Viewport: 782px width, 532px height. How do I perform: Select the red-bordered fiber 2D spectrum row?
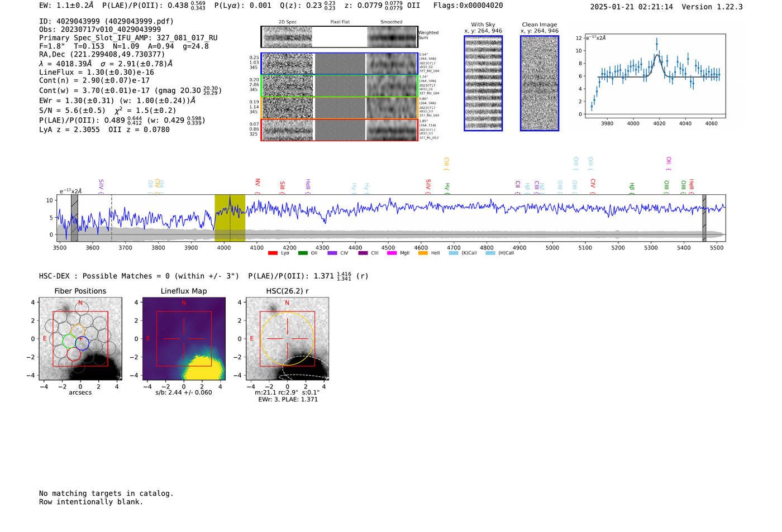[339, 130]
